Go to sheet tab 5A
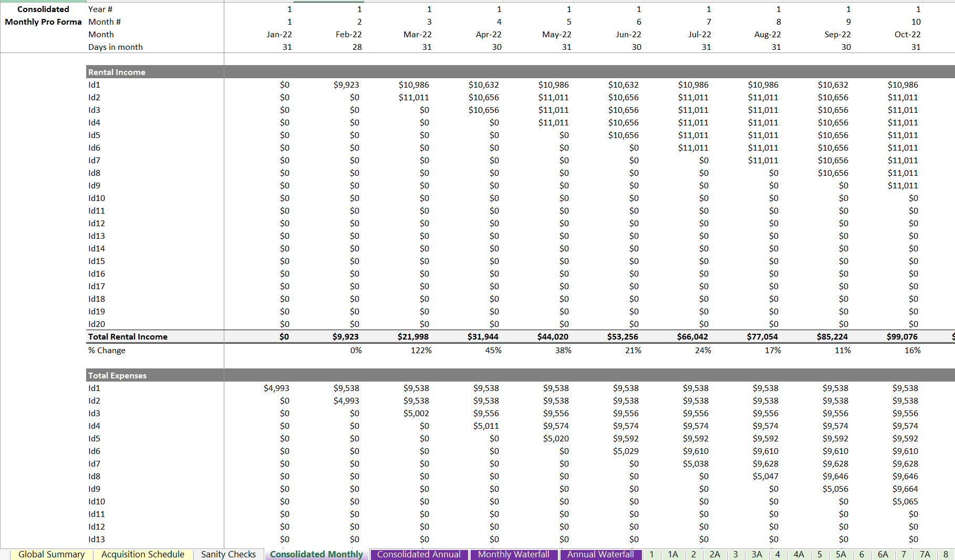Image resolution: width=955 pixels, height=560 pixels. click(x=840, y=554)
